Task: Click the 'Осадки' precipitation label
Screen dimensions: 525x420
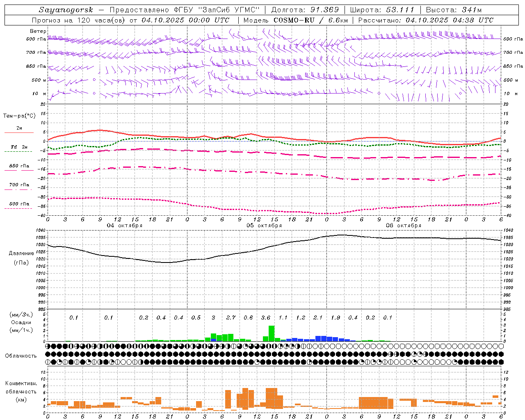Action: [21, 322]
